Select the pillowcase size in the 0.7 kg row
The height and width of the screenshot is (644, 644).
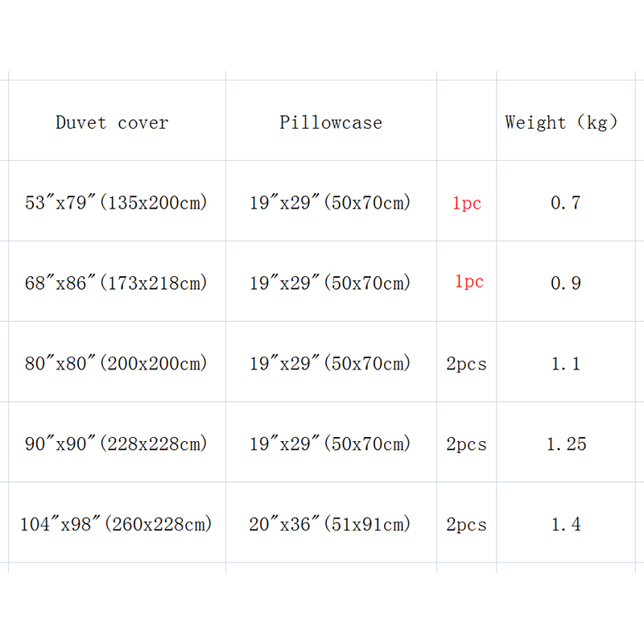coord(330,203)
